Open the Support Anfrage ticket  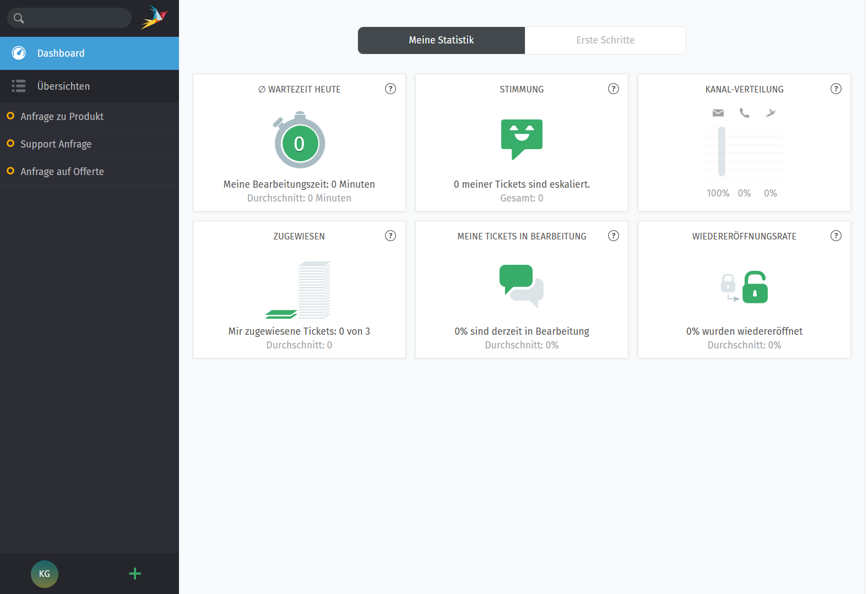(56, 144)
